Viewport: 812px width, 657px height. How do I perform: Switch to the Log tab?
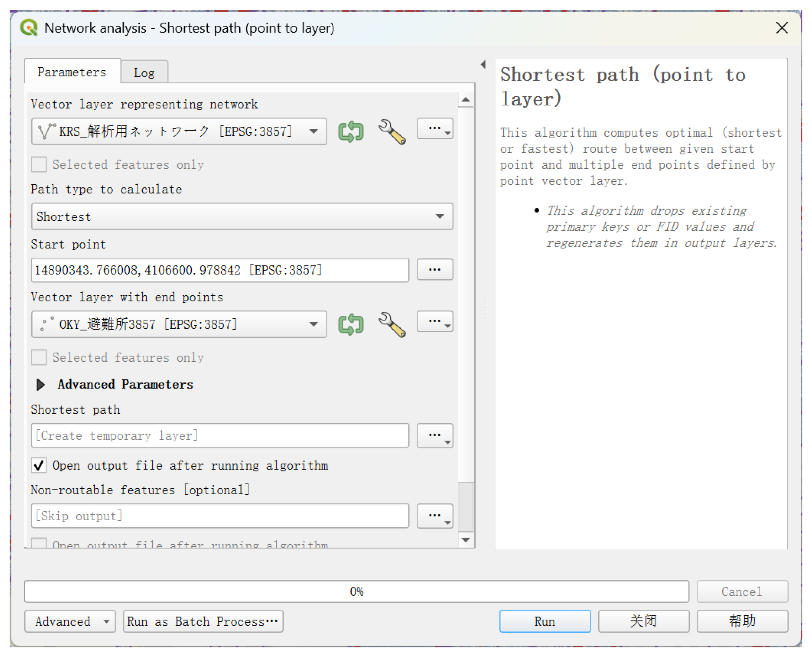(x=144, y=72)
